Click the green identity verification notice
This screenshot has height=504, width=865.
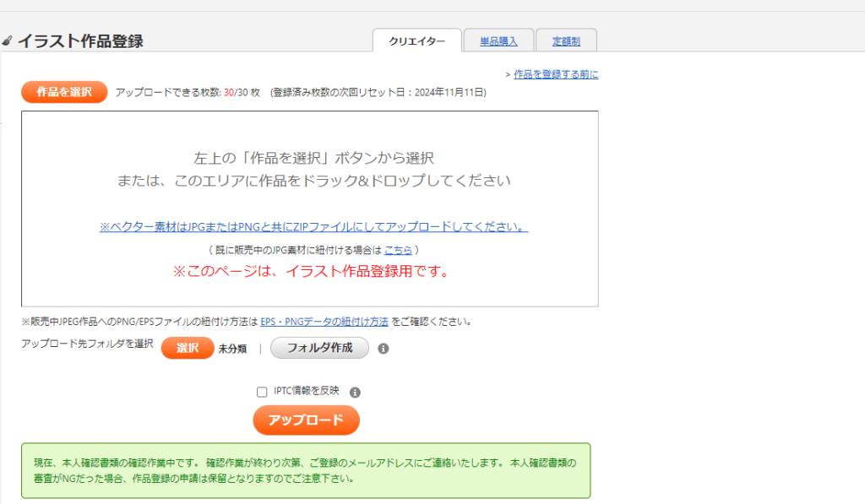tap(306, 471)
